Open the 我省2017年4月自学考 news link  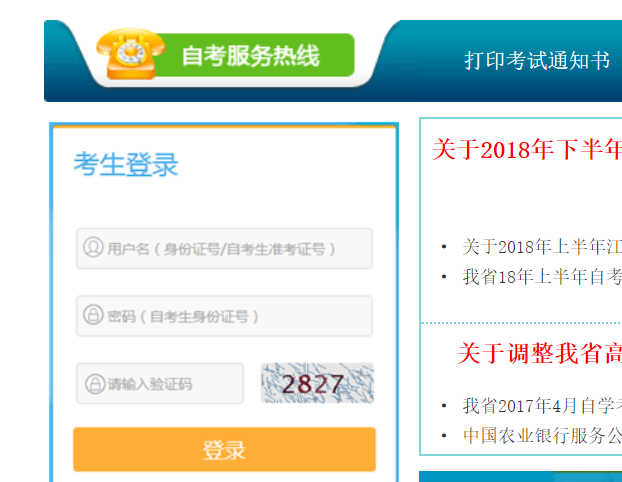[x=541, y=406]
